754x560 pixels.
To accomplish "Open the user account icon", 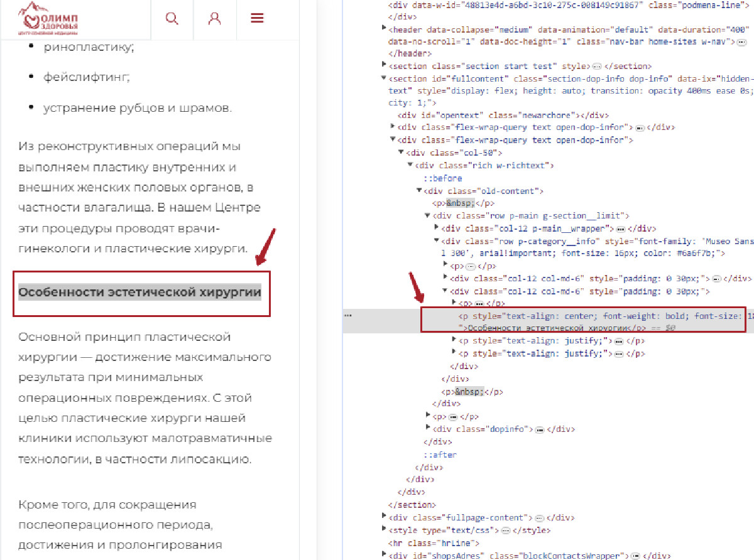I will (214, 18).
